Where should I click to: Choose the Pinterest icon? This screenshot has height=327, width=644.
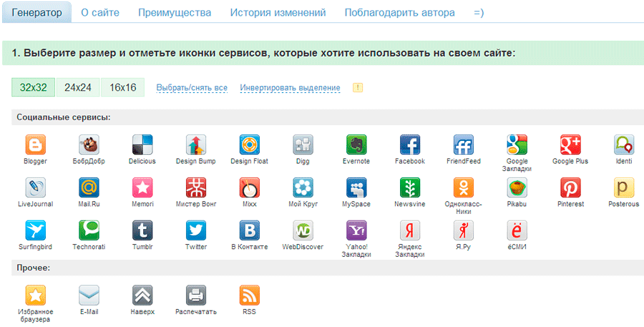tap(570, 187)
